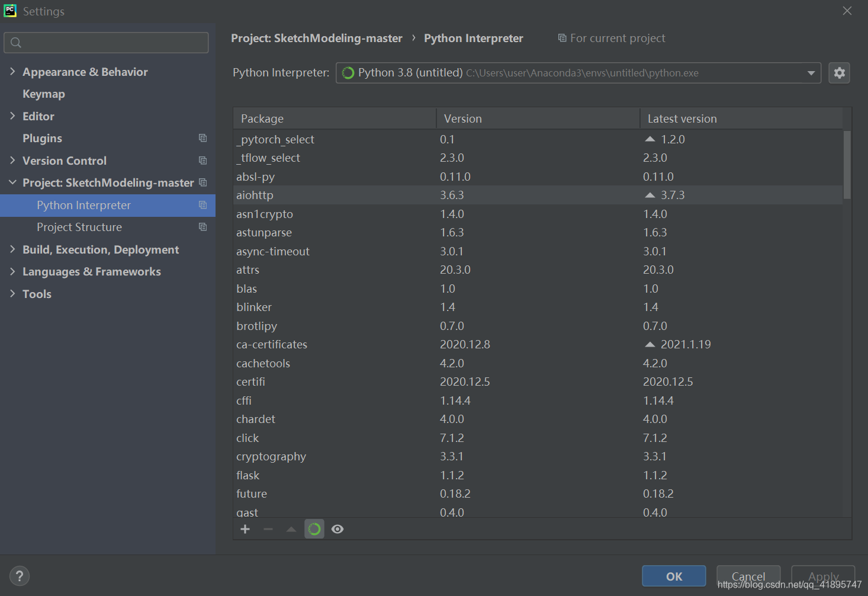This screenshot has height=596, width=868.
Task: Select the click package row
Action: click(x=538, y=438)
